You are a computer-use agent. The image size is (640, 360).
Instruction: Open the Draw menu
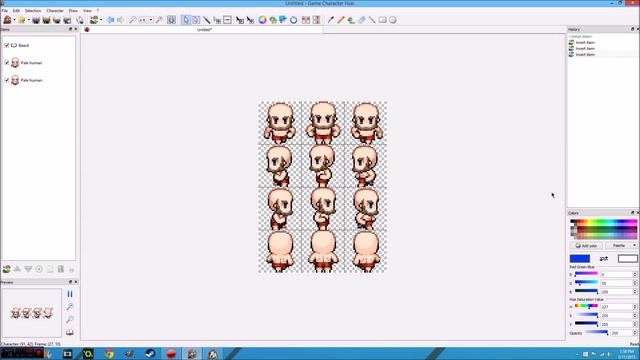(x=73, y=11)
